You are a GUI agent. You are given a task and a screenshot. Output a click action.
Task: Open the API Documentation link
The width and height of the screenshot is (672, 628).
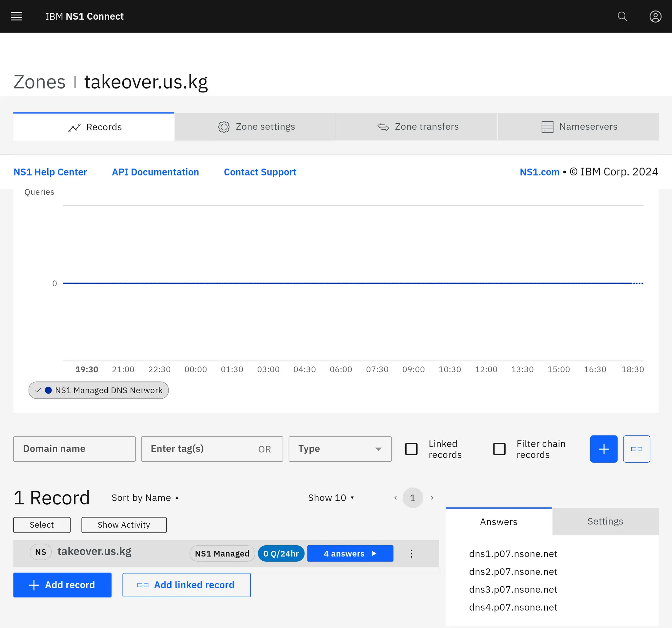pos(155,172)
